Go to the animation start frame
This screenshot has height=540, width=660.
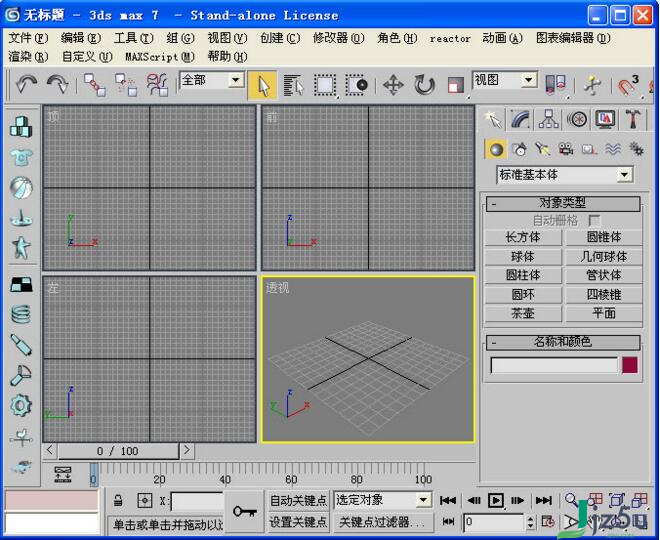point(448,500)
